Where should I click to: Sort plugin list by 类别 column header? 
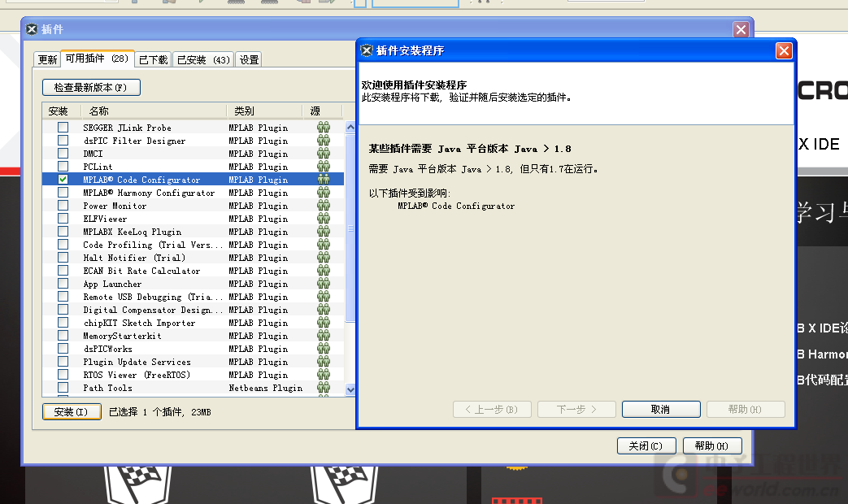click(264, 111)
